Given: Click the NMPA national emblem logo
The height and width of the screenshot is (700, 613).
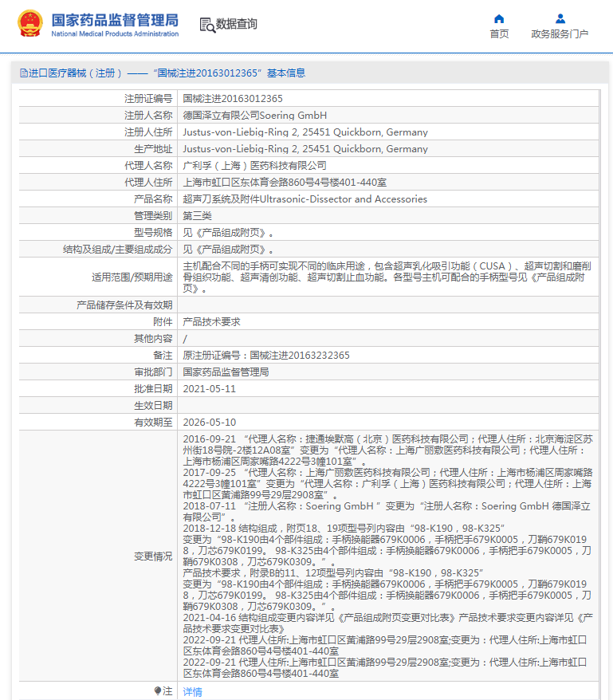Looking at the screenshot, I should (30, 23).
